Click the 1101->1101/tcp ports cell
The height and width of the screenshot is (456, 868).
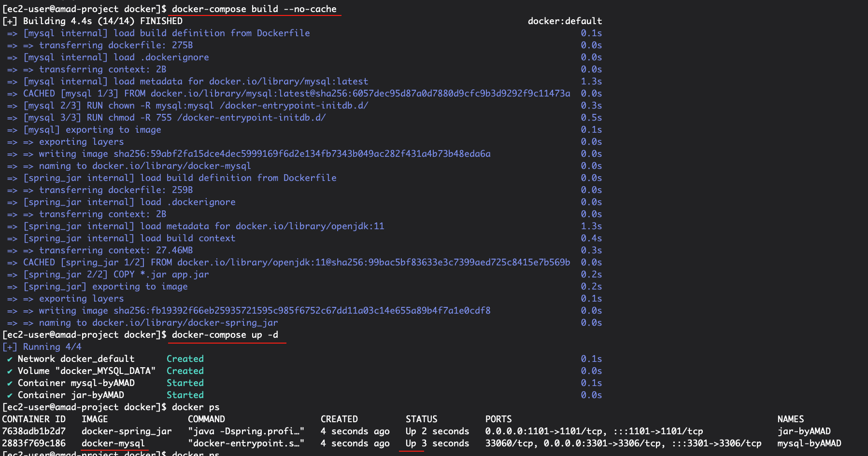(x=594, y=431)
